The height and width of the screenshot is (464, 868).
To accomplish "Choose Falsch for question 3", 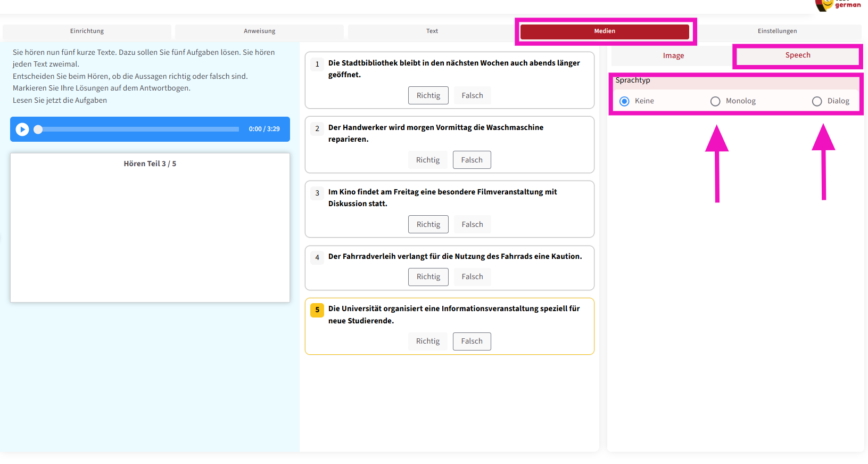I will pyautogui.click(x=472, y=225).
